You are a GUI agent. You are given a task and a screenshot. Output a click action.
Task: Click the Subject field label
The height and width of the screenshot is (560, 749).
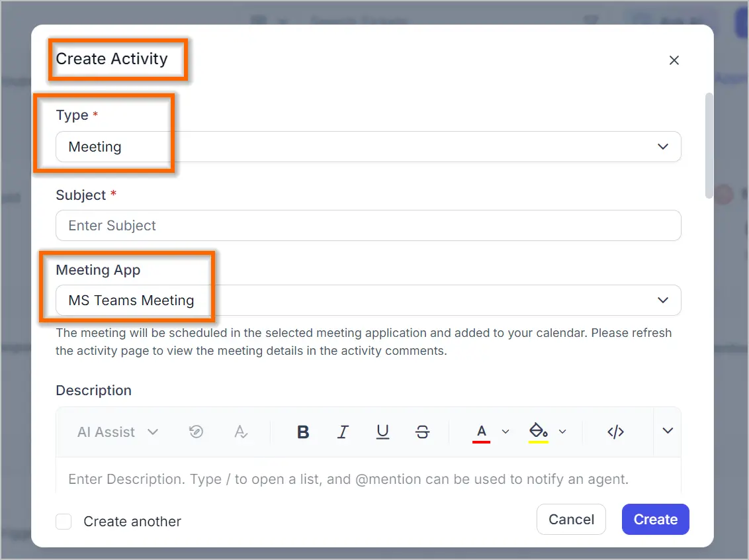pos(81,195)
